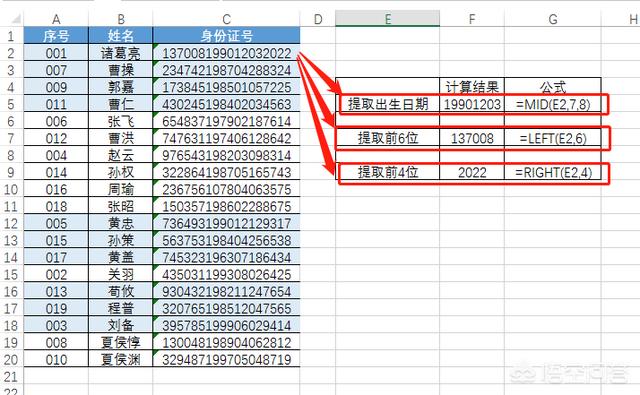640x395 pixels.
Task: Click the 公式 header cell
Action: 553,86
